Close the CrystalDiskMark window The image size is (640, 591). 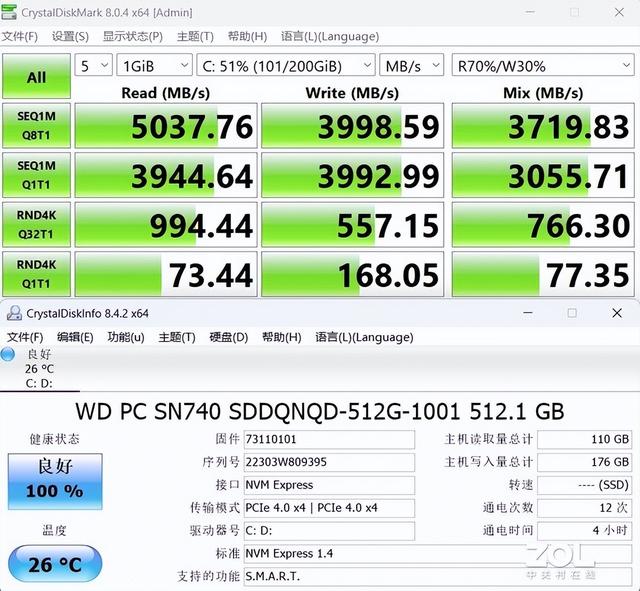619,12
